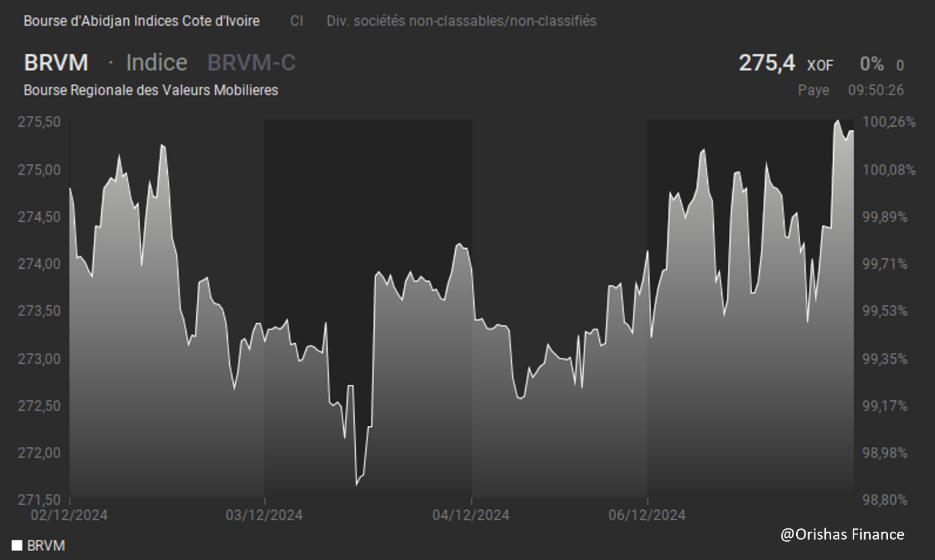935x560 pixels.
Task: Click the 99,89% right axis label
Action: click(886, 216)
